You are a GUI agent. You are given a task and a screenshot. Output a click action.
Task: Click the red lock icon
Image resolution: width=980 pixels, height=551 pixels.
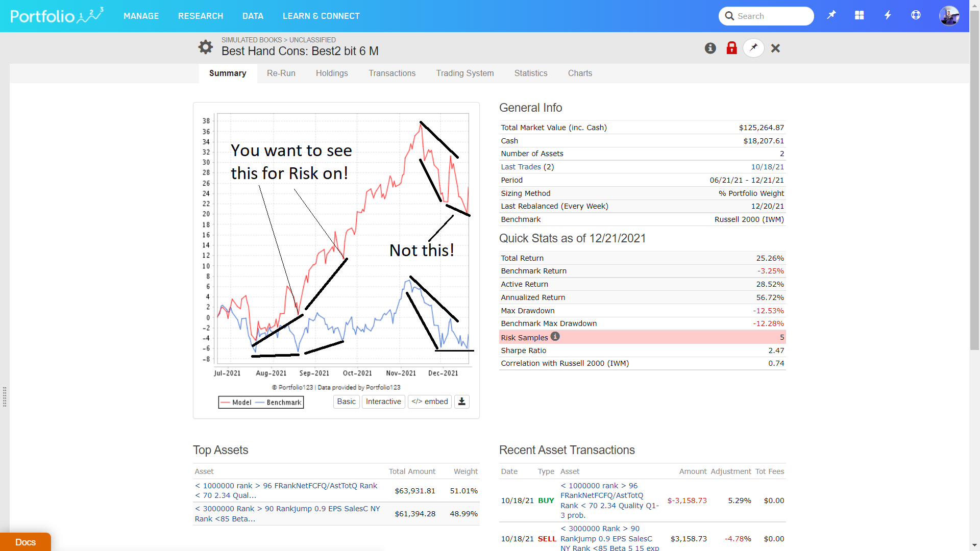pyautogui.click(x=731, y=48)
